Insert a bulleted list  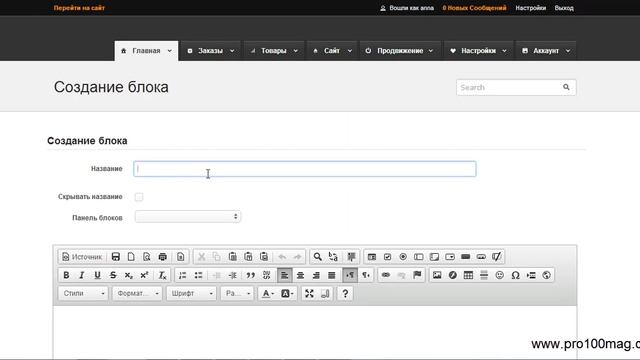click(x=198, y=275)
